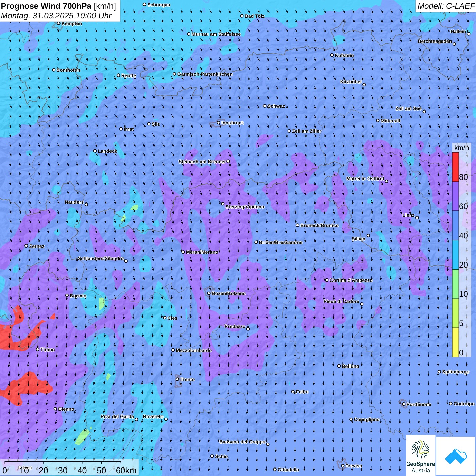Select the Bruneck/Brunico marker dot

point(297,225)
